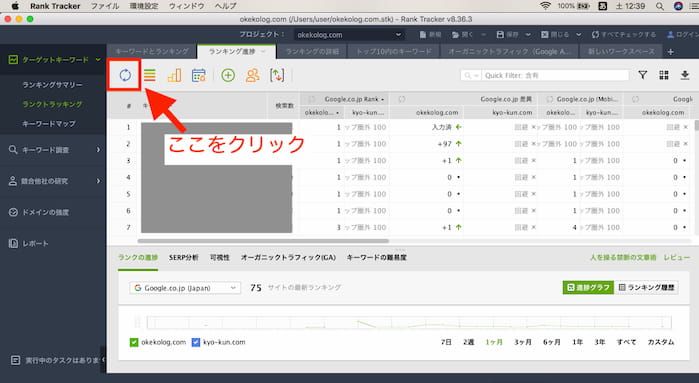Open the Google.co.jp (Japan) search engine dropdown

(x=185, y=288)
